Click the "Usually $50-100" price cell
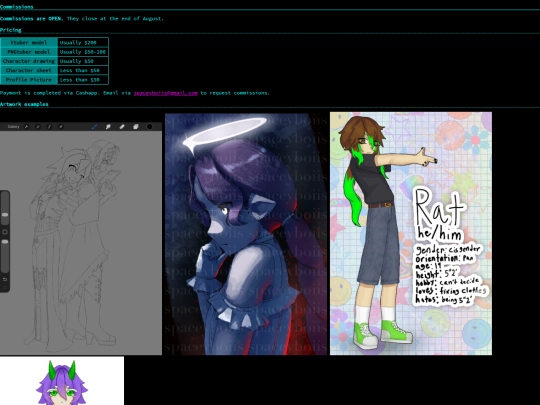540x405 pixels. (83, 52)
